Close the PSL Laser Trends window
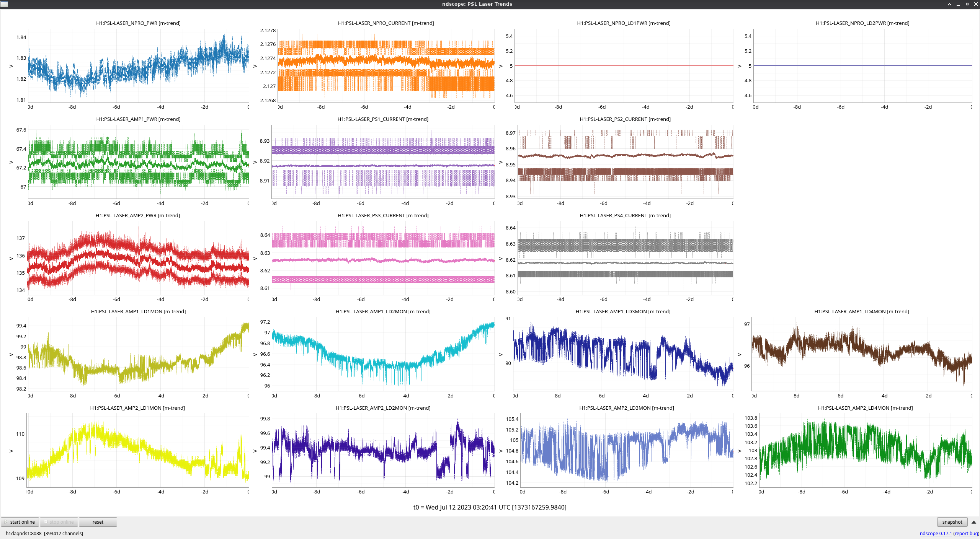 [976, 4]
